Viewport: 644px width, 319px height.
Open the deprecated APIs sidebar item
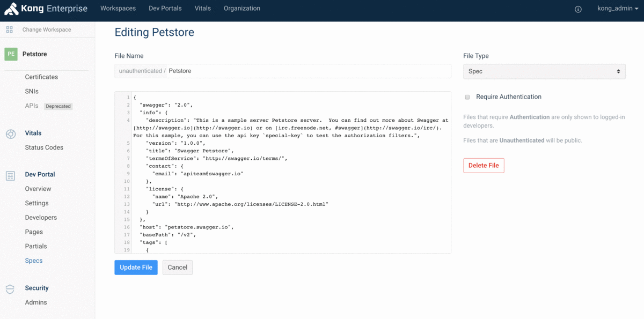point(32,106)
